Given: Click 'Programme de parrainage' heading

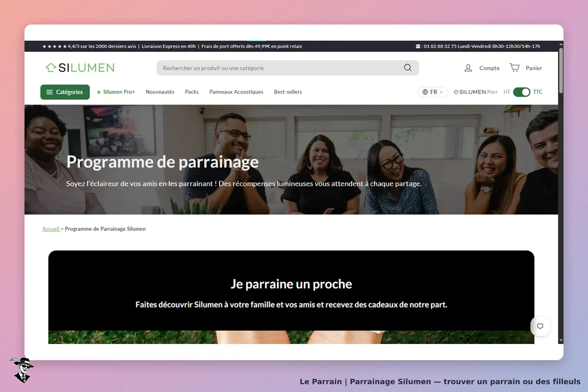Looking at the screenshot, I should coord(163,162).
